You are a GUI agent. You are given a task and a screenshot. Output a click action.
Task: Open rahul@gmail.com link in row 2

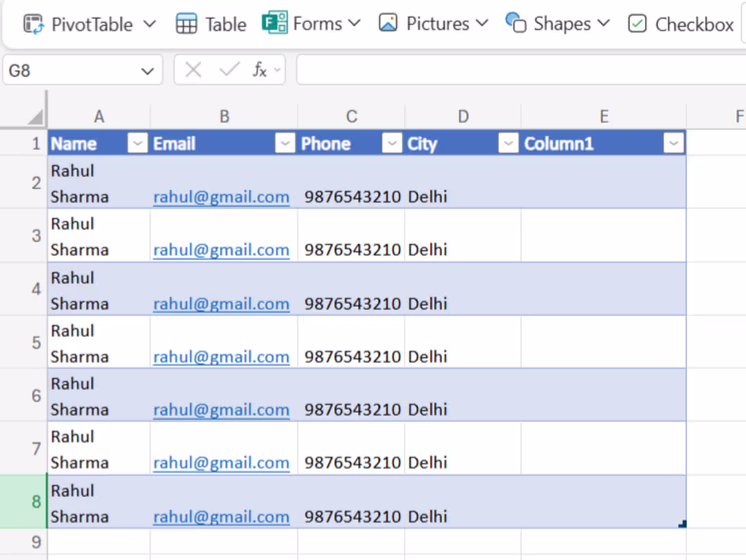[221, 197]
